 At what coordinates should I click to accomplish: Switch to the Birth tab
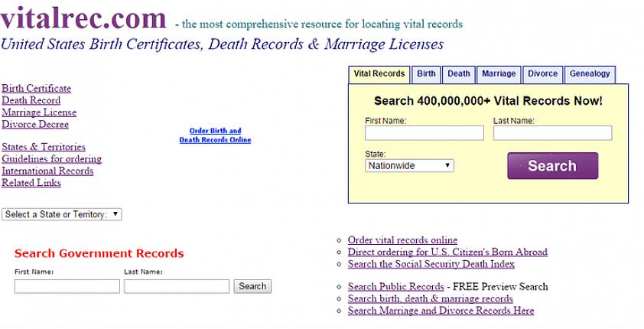point(426,74)
